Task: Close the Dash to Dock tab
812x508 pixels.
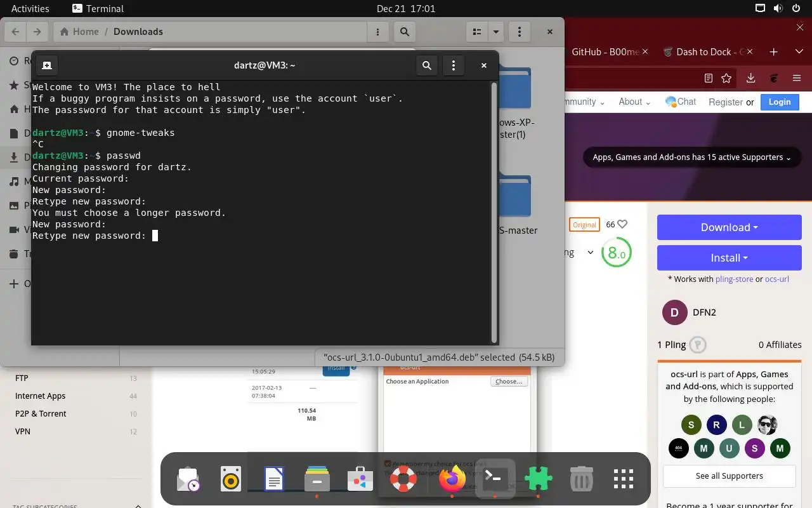Action: (751, 51)
